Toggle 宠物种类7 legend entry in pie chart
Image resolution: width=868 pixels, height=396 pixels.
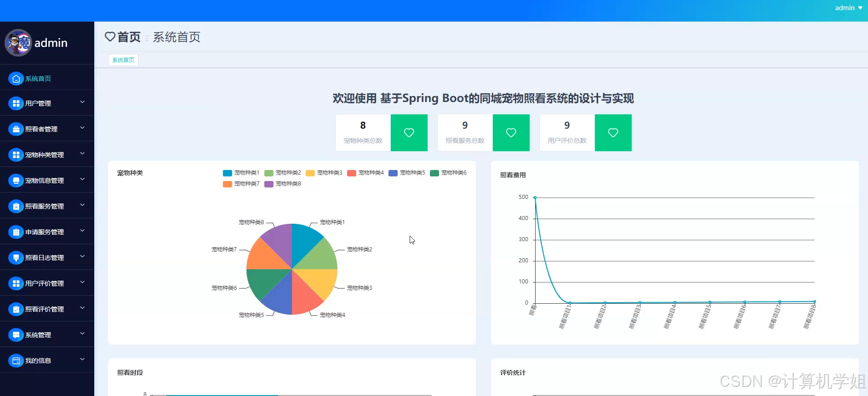click(241, 184)
